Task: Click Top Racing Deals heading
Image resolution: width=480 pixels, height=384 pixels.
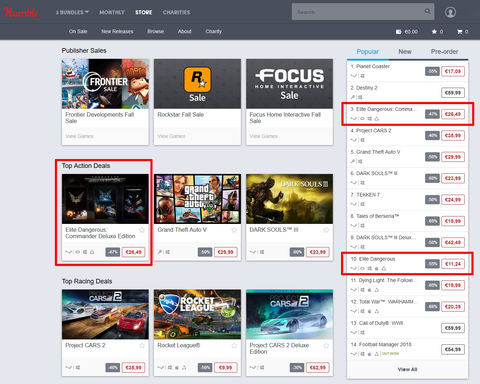Action: tap(87, 281)
